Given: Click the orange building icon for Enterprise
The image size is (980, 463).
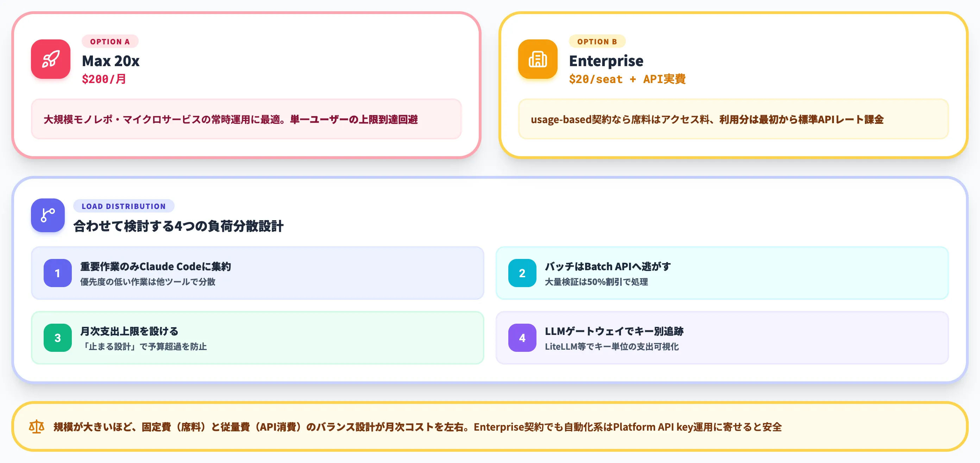Looking at the screenshot, I should (x=538, y=59).
